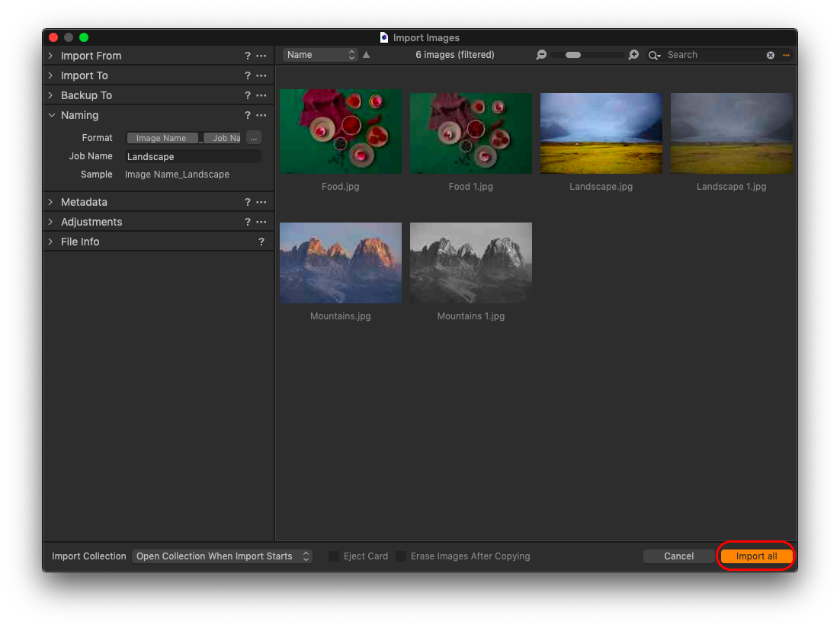
Task: Open Import From panel options menu
Action: tap(261, 56)
